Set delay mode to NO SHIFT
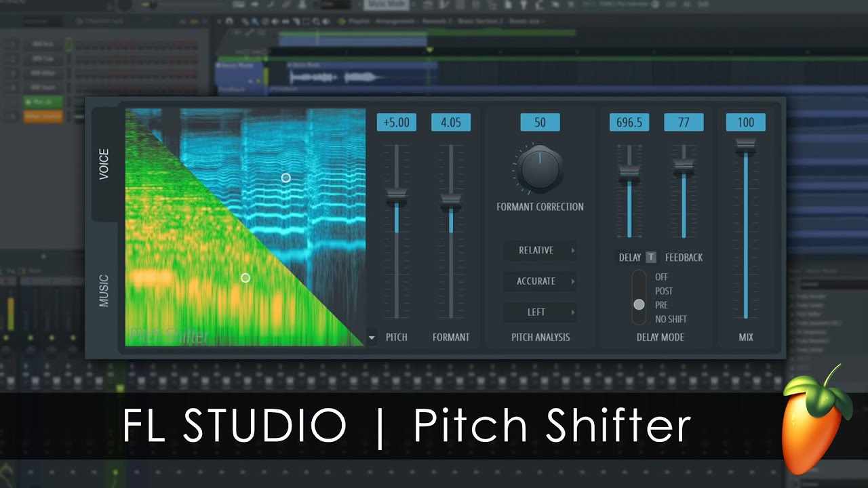The height and width of the screenshot is (488, 868). pos(671,319)
